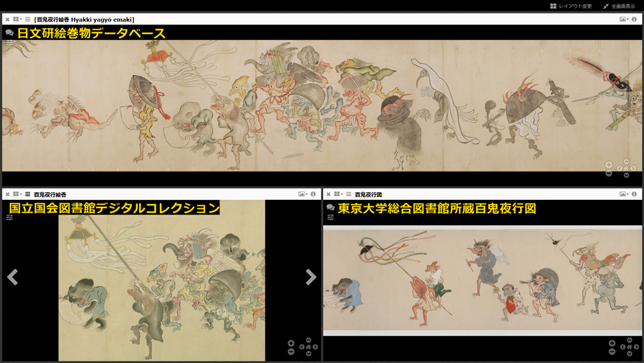The image size is (644, 363).
Task: Toggle image manipulation sliders in 百鬼夜行図 window
Action: (330, 218)
